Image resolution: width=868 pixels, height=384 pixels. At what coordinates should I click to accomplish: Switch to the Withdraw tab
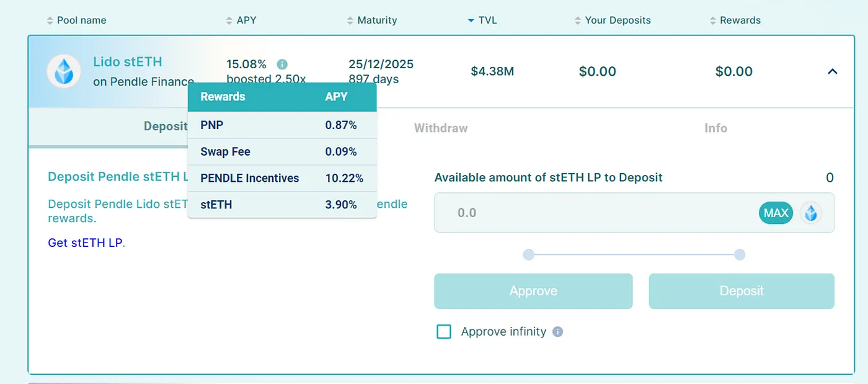point(441,128)
